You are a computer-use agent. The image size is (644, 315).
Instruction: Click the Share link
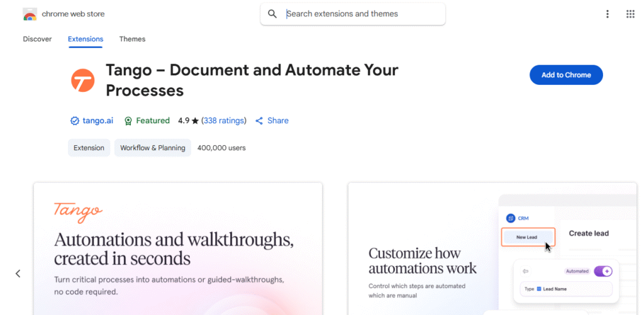coord(278,121)
